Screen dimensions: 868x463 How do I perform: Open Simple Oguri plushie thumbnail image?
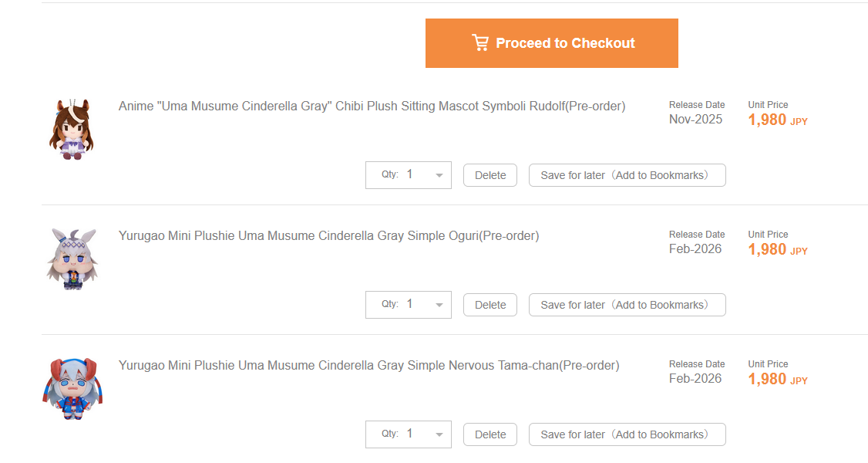[x=72, y=259]
